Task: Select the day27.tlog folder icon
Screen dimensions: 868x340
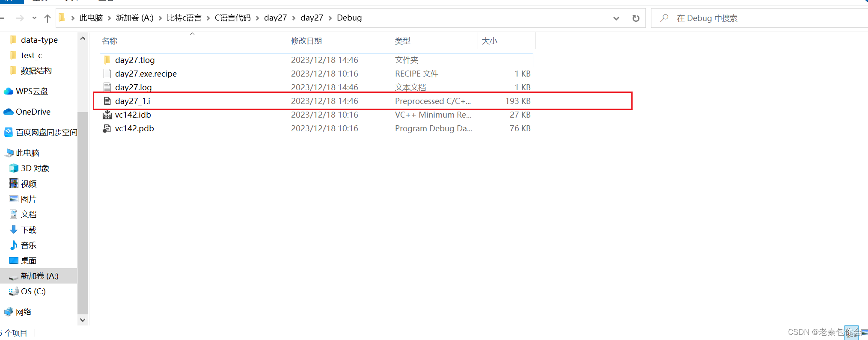Action: 107,60
